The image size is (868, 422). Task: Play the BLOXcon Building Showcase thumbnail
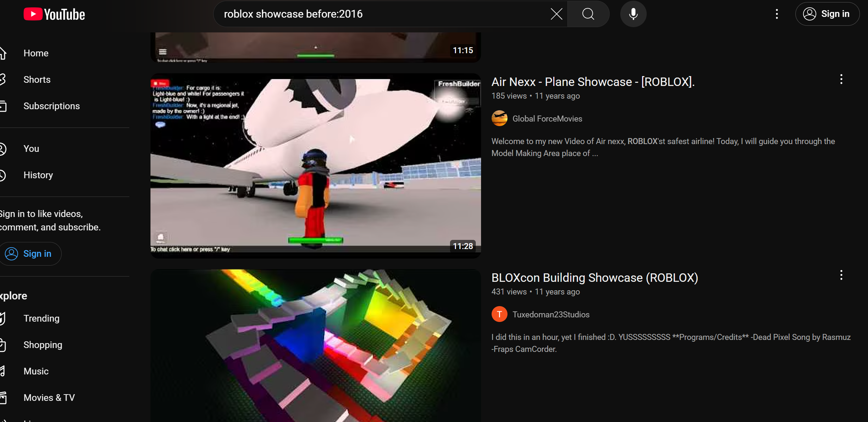(315, 346)
